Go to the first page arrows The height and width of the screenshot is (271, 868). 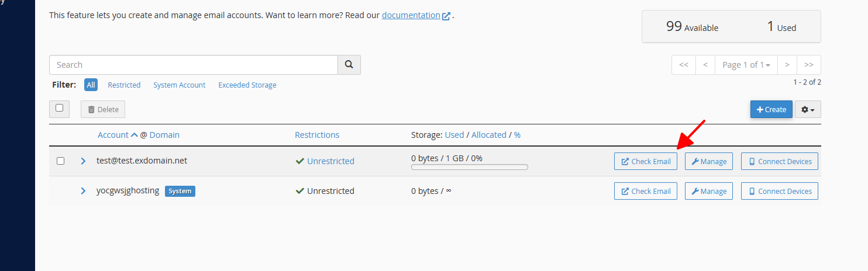(684, 65)
